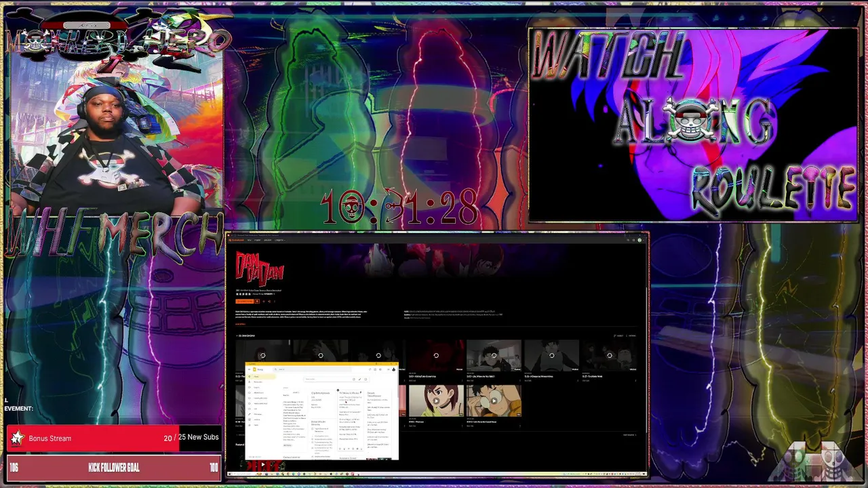Open the Google account avatar in Keep
Screen dimensions: 868x488
393,369
